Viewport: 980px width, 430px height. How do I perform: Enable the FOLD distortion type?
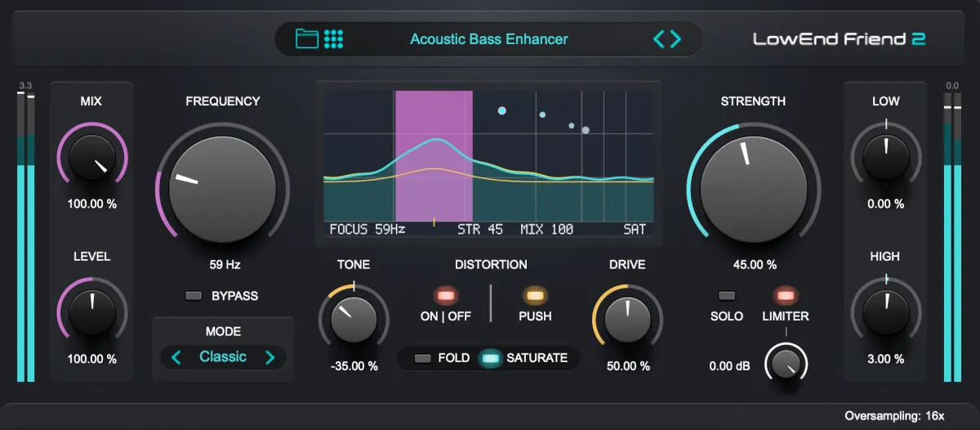pos(423,358)
